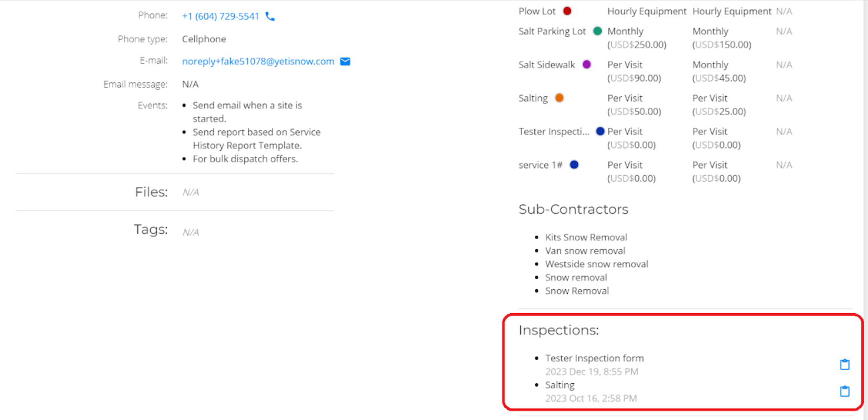Click the Sub-Contractors section heading
This screenshot has width=868, height=420.
click(573, 210)
